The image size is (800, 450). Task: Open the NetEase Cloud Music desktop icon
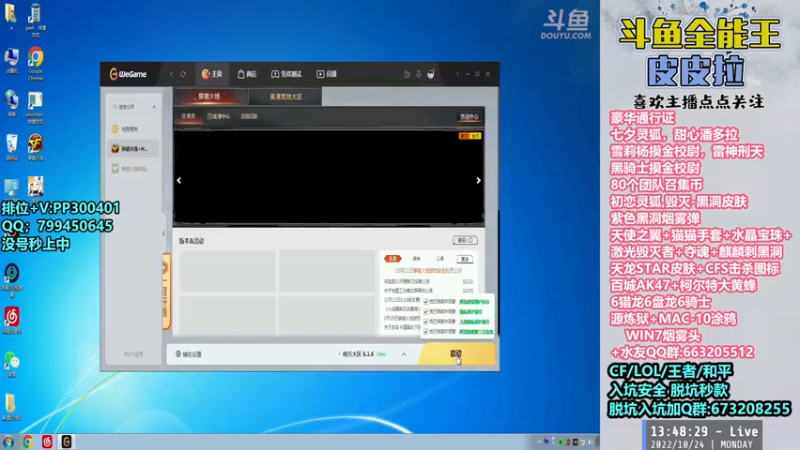[12, 320]
